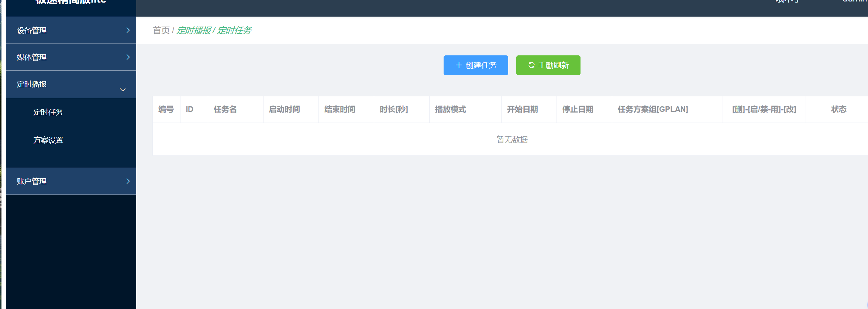Click the 播放模式 column header
The width and height of the screenshot is (868, 309).
point(450,109)
